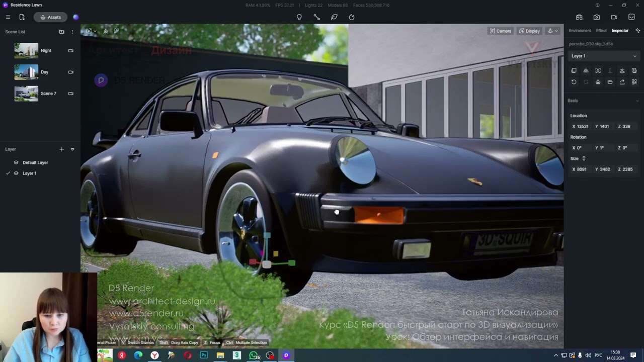Click the reset rotation arrow icon
644x362 pixels.
click(x=574, y=82)
